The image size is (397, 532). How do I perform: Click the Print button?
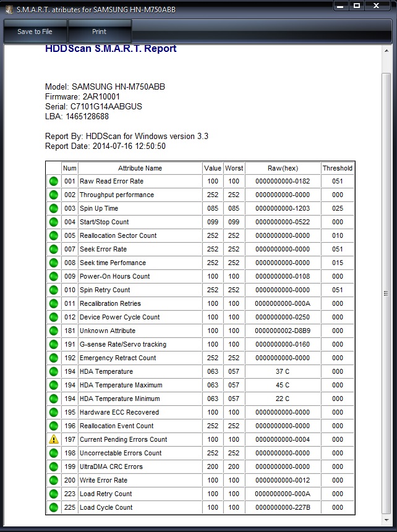99,32
